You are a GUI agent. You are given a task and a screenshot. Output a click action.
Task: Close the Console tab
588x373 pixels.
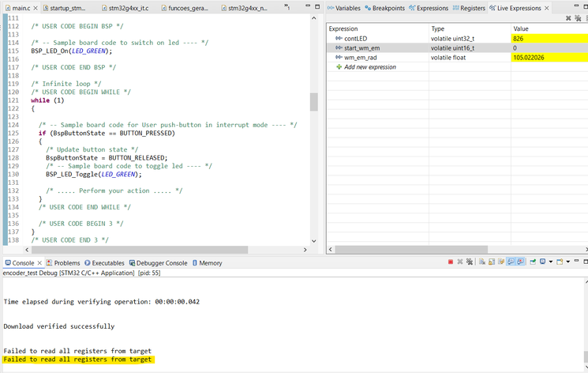click(39, 263)
